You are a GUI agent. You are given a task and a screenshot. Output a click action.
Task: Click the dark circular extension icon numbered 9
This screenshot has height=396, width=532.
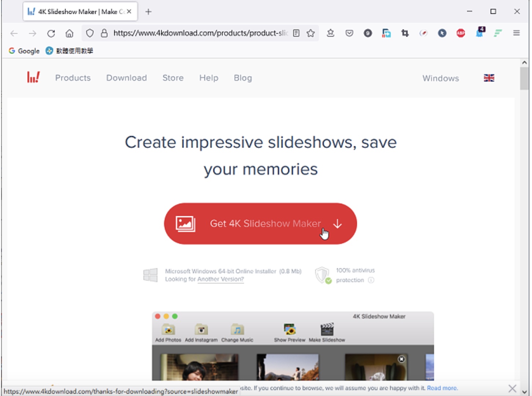368,33
